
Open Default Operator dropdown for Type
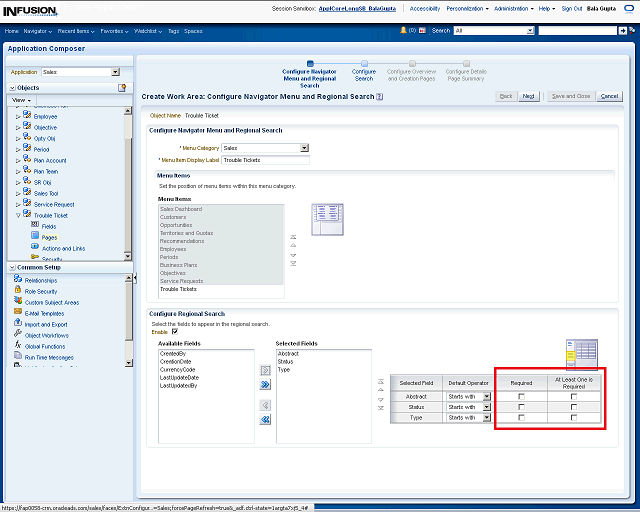(x=487, y=418)
